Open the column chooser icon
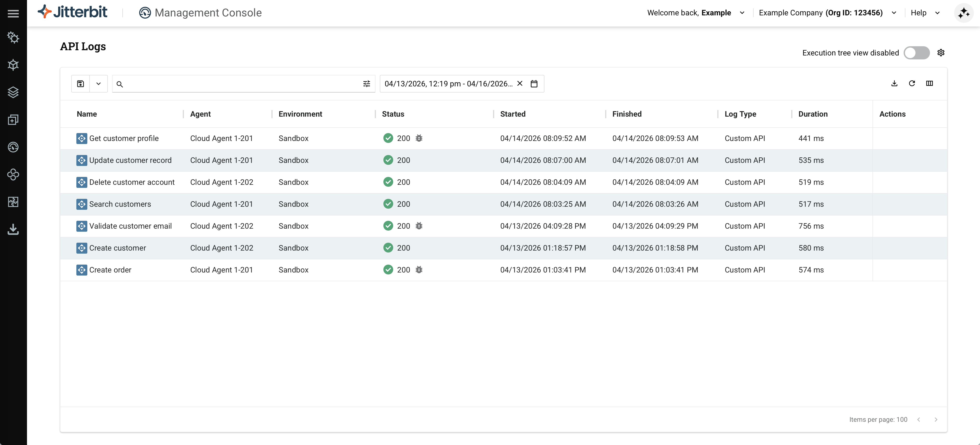 coord(929,83)
